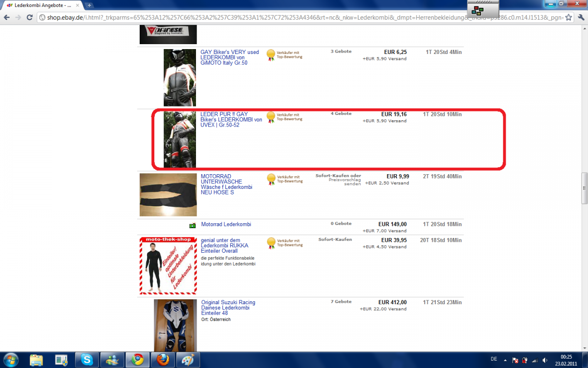Screen dimensions: 588x368
Task: Click the '3 Gebote' bid count
Action: click(x=341, y=52)
